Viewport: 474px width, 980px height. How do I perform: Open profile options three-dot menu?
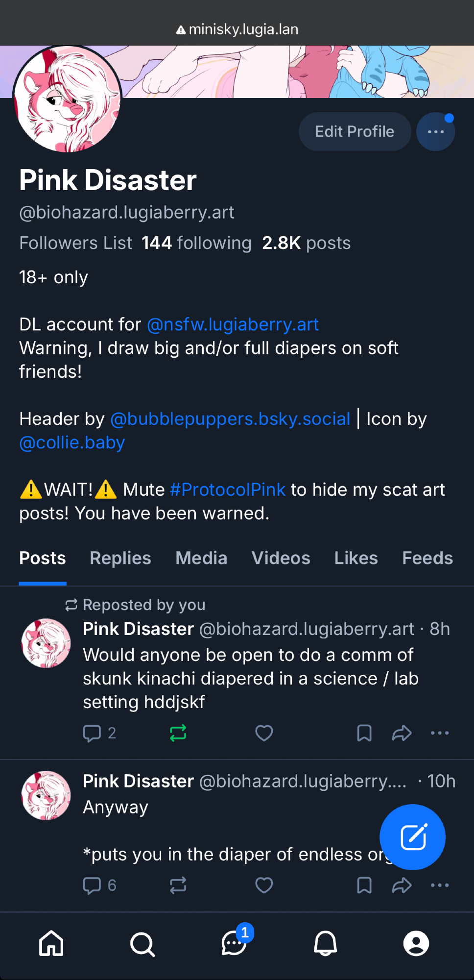tap(435, 132)
